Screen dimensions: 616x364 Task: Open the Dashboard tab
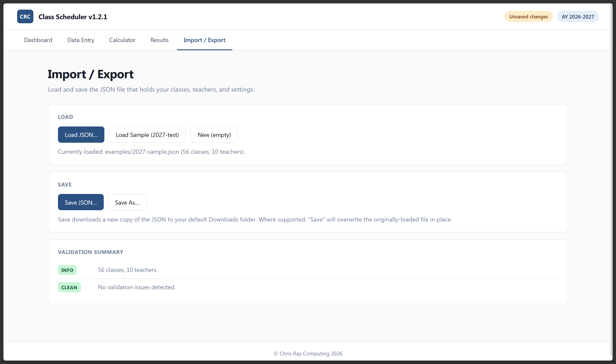(x=38, y=40)
